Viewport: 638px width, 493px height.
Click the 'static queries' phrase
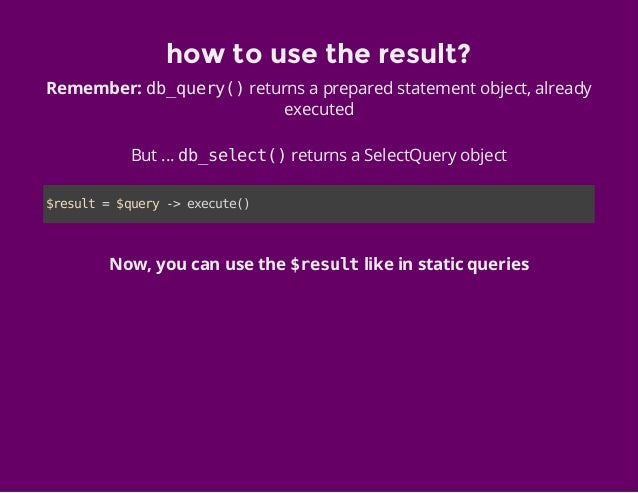click(474, 264)
